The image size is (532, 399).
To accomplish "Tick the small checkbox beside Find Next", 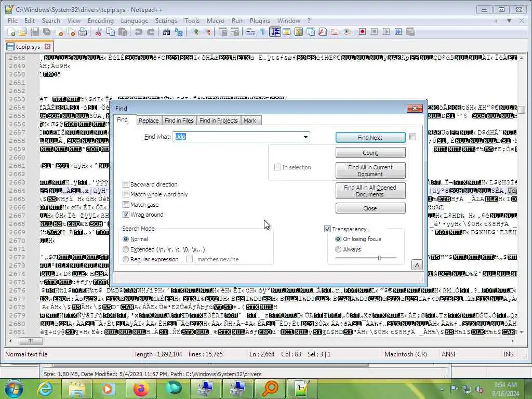I will [413, 137].
